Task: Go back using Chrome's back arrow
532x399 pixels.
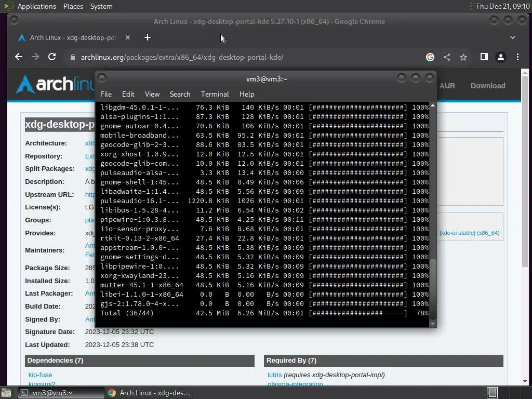Action: pyautogui.click(x=19, y=57)
